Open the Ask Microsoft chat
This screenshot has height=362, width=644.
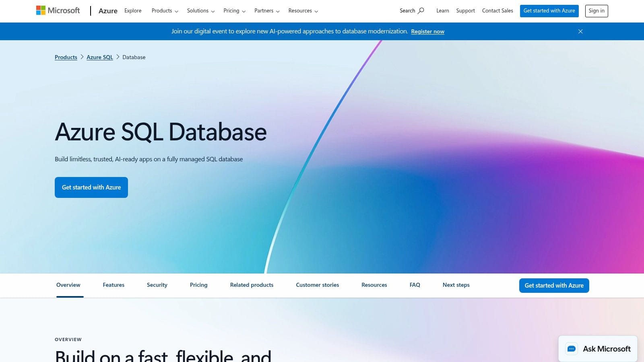pos(597,349)
